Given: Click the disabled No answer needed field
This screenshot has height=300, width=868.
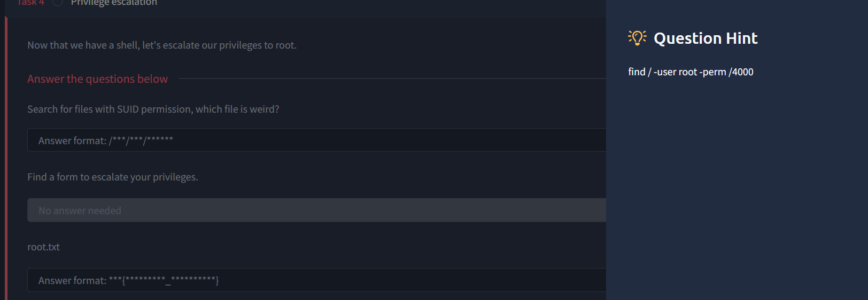Looking at the screenshot, I should [316, 210].
